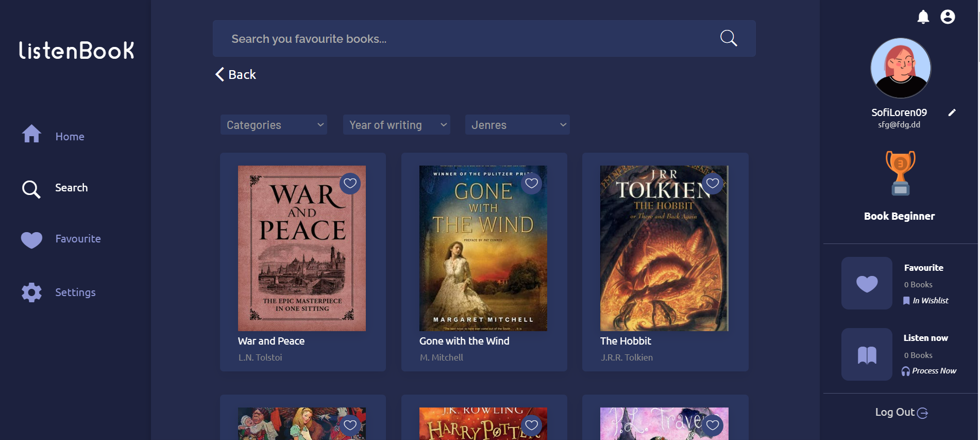Image resolution: width=980 pixels, height=440 pixels.
Task: Click the Settings gear icon
Action: (31, 292)
